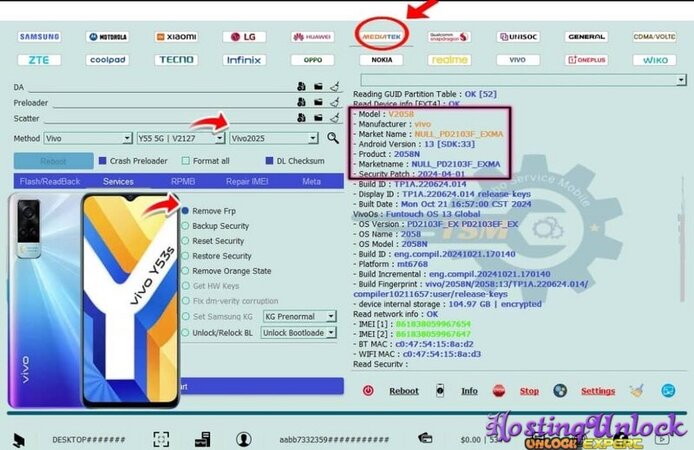The height and width of the screenshot is (450, 694).
Task: Choose the Reset Security radio option
Action: coord(186,241)
